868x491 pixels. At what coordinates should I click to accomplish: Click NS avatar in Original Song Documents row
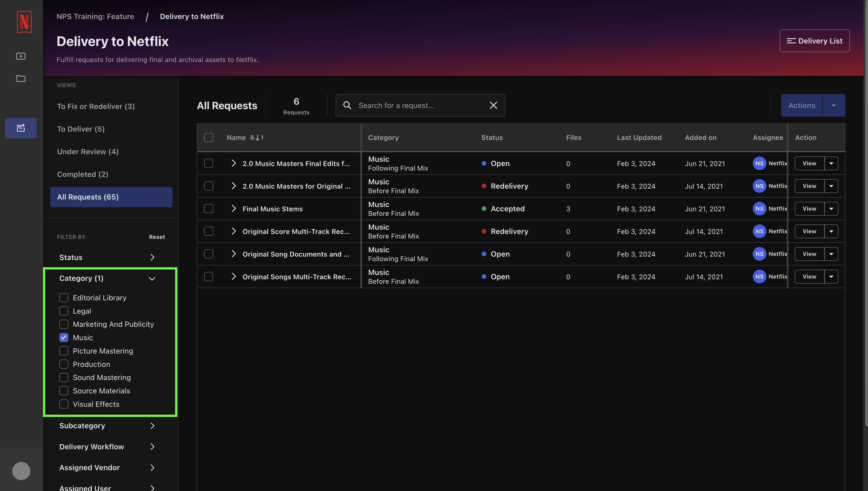(x=759, y=254)
